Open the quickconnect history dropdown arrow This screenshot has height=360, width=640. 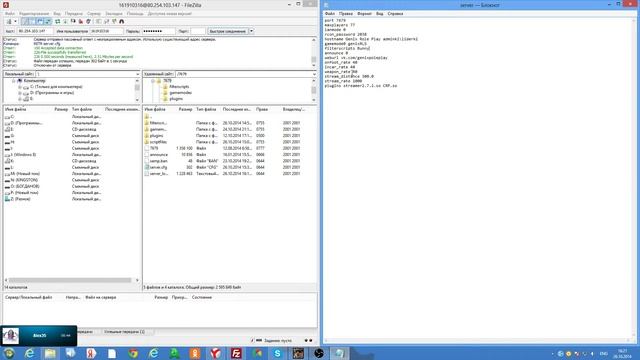tap(251, 31)
